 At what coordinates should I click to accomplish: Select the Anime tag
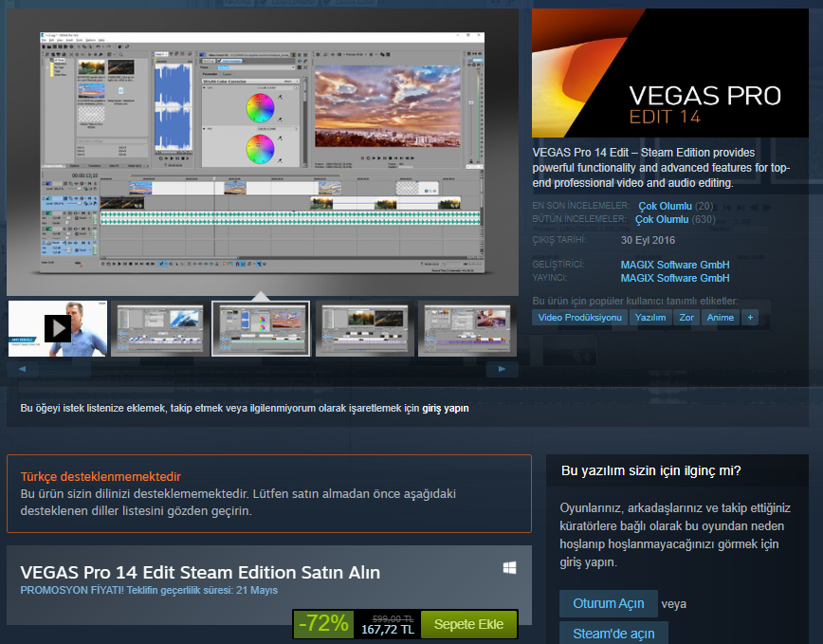tap(721, 318)
